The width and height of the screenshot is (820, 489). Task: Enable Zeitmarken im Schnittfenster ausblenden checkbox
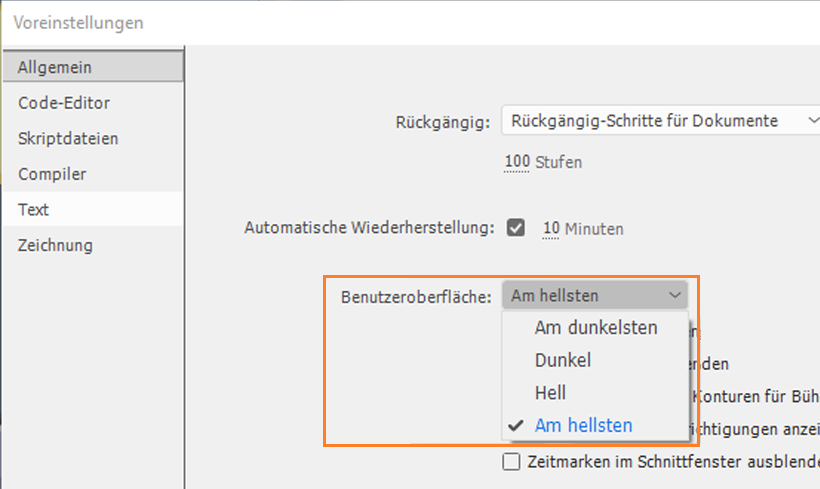[x=511, y=462]
